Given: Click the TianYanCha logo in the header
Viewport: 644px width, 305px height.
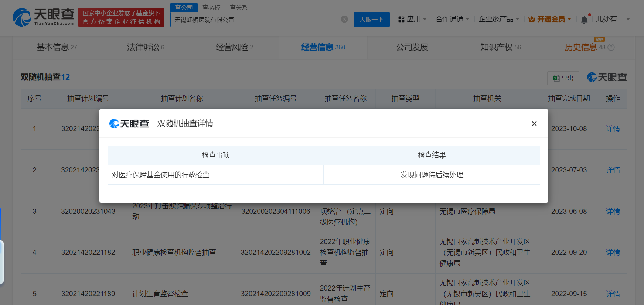Looking at the screenshot, I should 44,17.
